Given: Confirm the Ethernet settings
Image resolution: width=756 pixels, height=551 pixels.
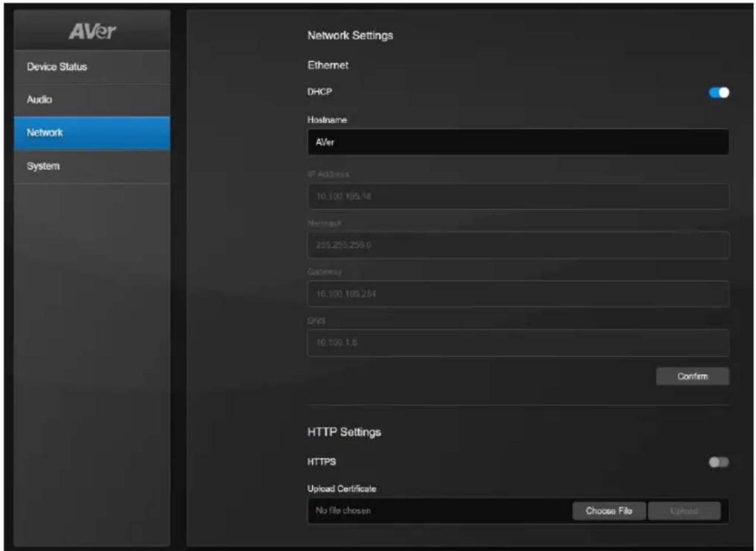Looking at the screenshot, I should (x=693, y=376).
